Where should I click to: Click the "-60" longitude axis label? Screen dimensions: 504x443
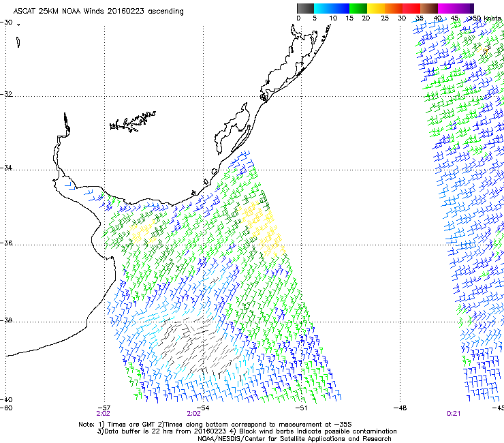coord(6,408)
